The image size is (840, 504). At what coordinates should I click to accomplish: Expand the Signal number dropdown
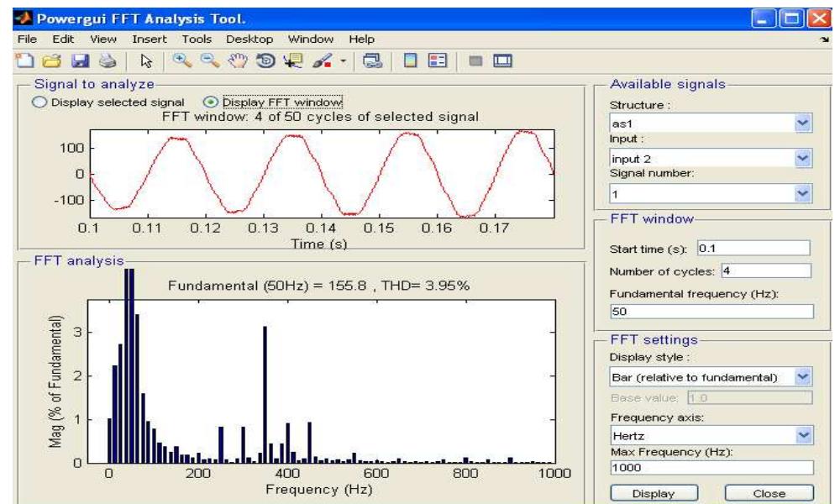pyautogui.click(x=802, y=193)
